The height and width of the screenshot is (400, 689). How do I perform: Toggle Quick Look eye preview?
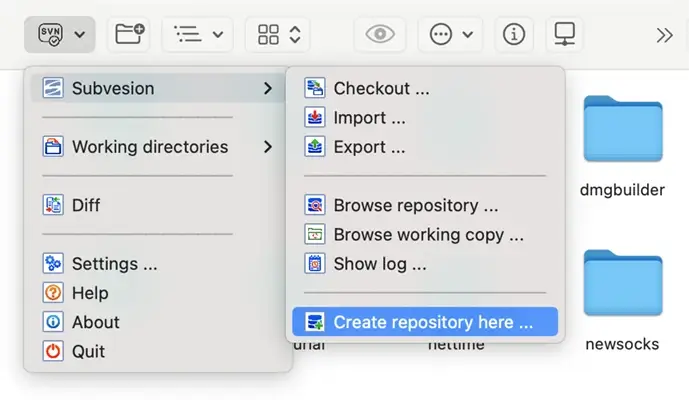[380, 34]
